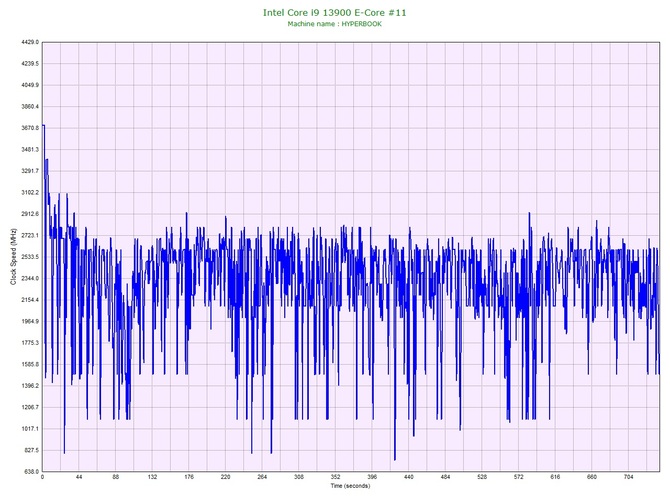
Task: Click the 528 tick on time axis
Action: (482, 477)
